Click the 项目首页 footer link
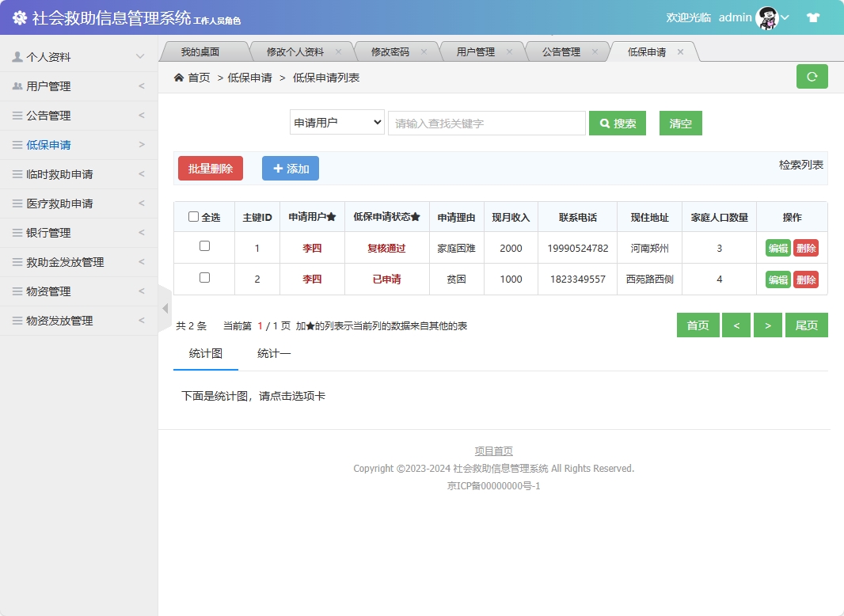 coord(493,451)
